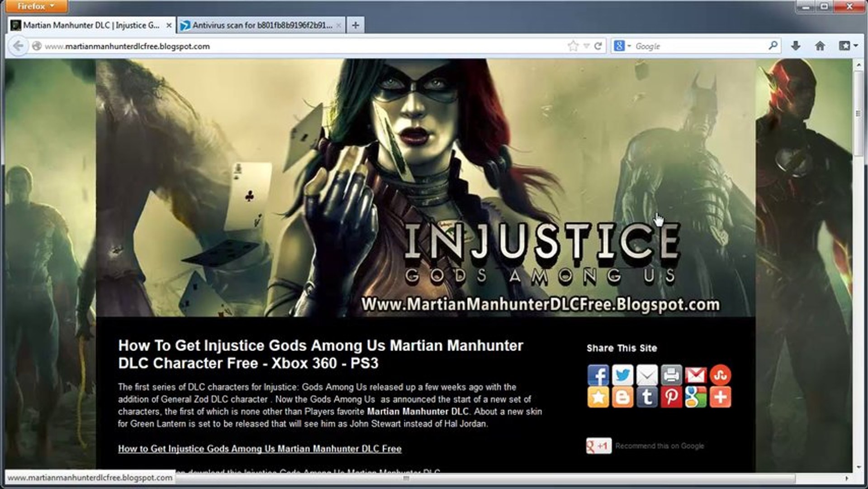Close the Firefox window

click(849, 6)
